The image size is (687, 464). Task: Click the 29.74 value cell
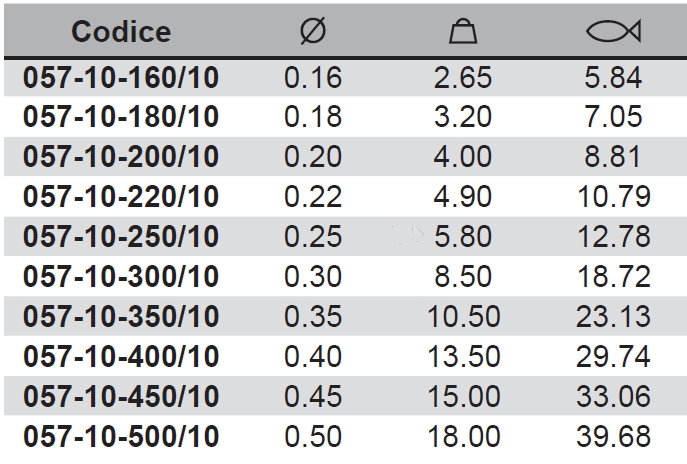[613, 357]
